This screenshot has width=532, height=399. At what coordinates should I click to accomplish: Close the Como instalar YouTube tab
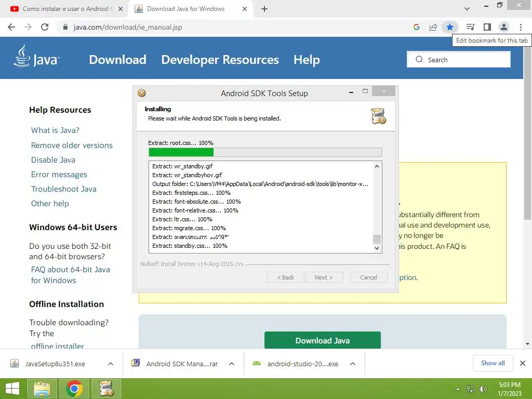pos(121,9)
